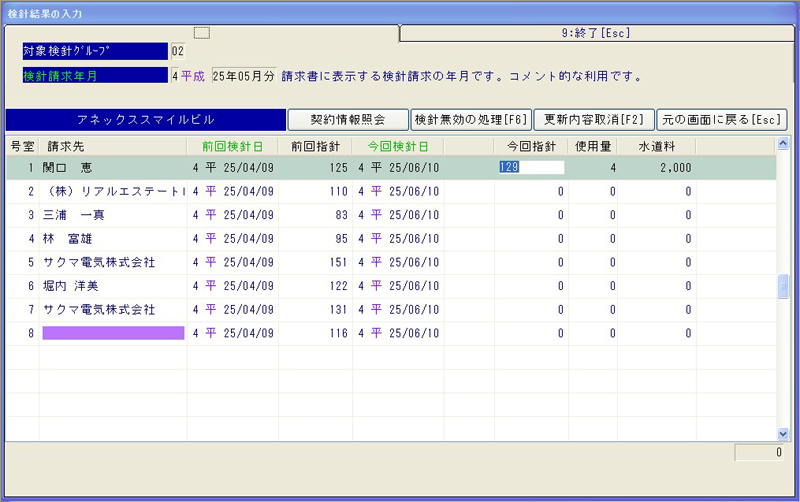Click the 対象検針グループ field showing 02
The image size is (800, 502).
[x=177, y=51]
